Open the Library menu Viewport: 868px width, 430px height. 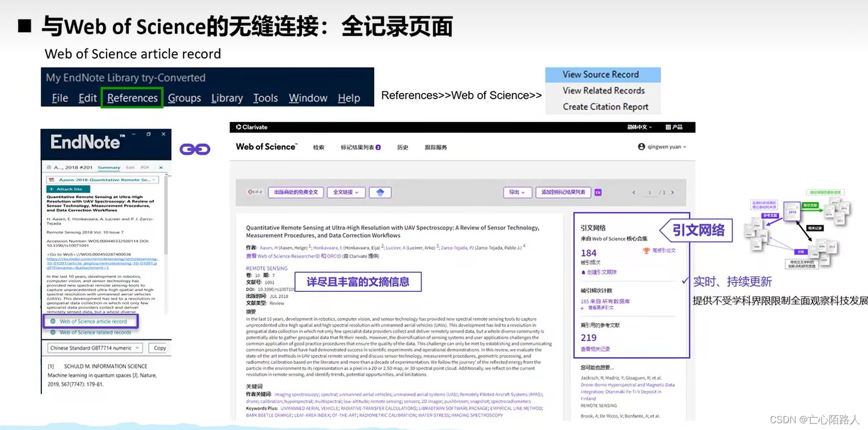pos(227,98)
